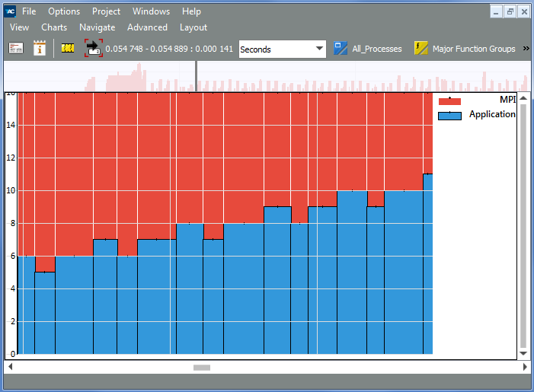Click the All_Processes aggregation icon
Screen dimensions: 534x392
click(x=341, y=49)
